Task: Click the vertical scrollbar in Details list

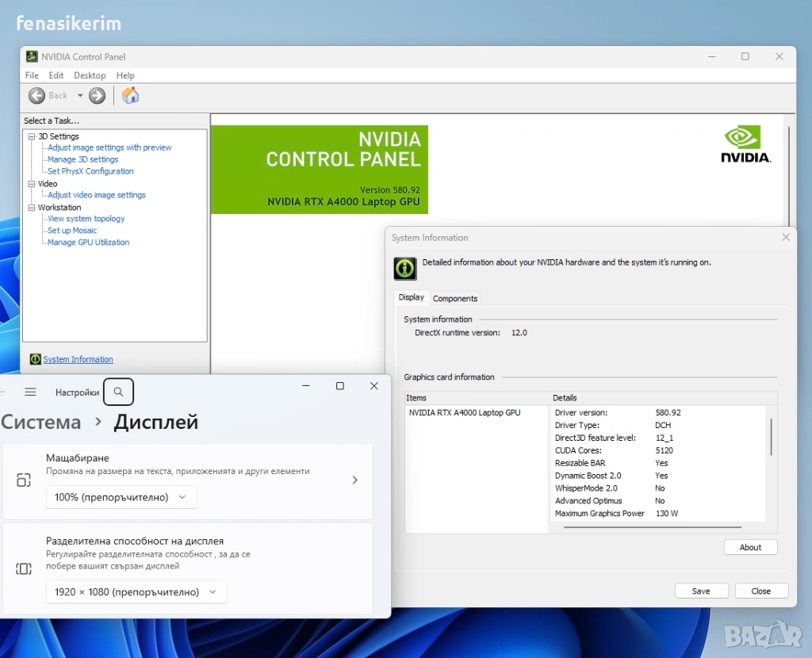Action: tap(771, 436)
